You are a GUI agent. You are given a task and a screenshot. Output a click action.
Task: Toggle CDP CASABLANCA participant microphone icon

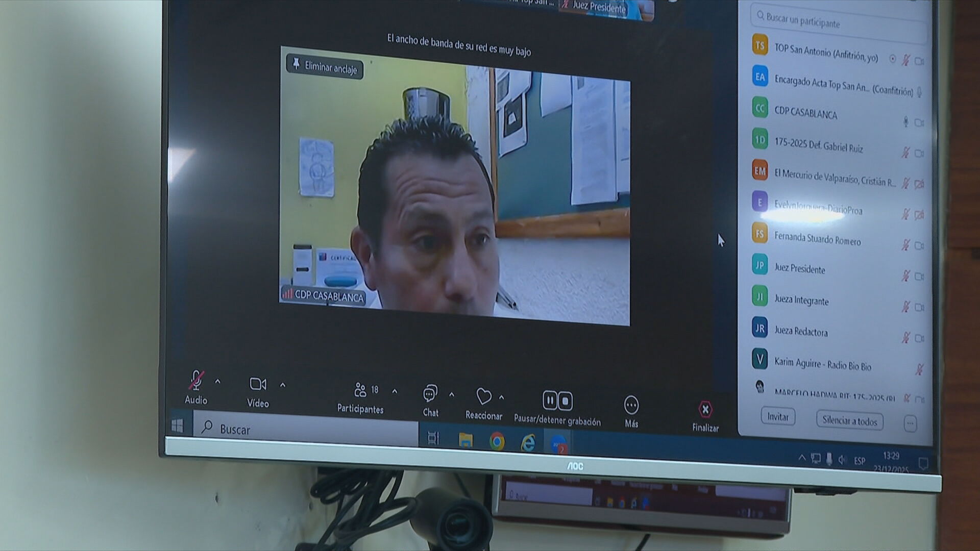point(906,122)
